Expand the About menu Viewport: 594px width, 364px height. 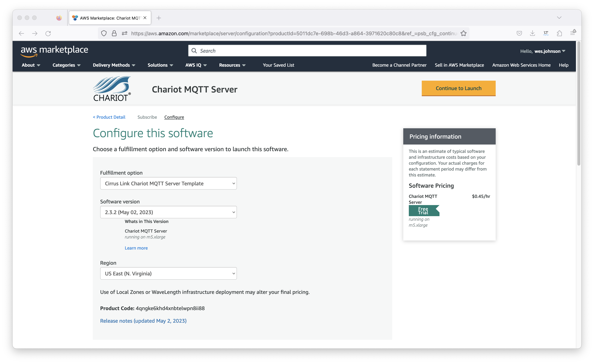[31, 65]
